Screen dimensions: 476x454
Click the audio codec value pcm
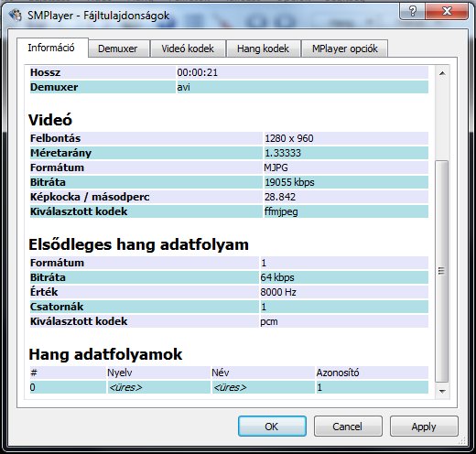[x=269, y=321]
